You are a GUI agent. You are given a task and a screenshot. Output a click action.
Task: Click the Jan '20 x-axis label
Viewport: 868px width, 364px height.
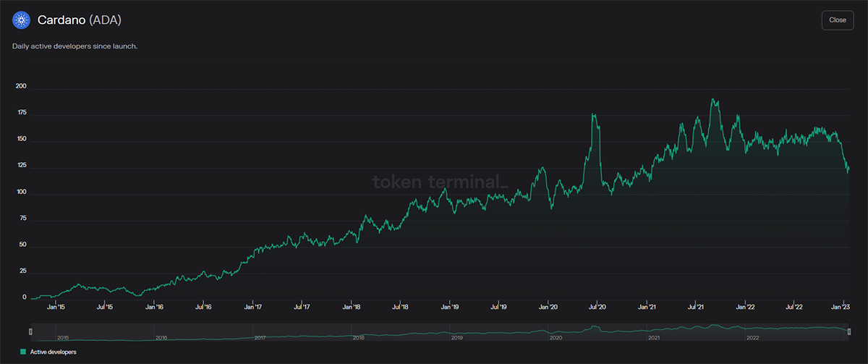(548, 307)
